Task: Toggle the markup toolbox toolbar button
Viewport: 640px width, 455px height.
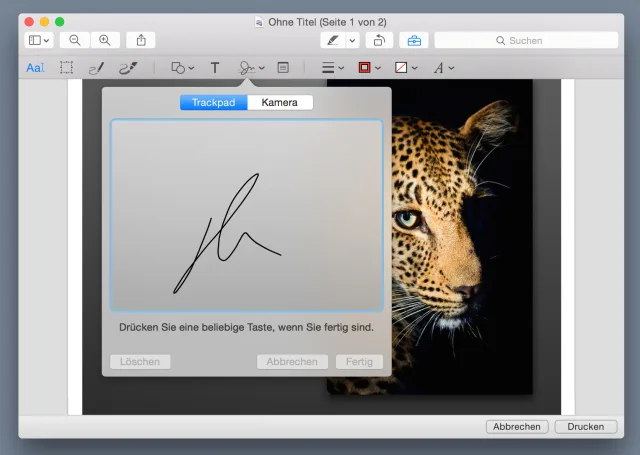Action: (413, 40)
